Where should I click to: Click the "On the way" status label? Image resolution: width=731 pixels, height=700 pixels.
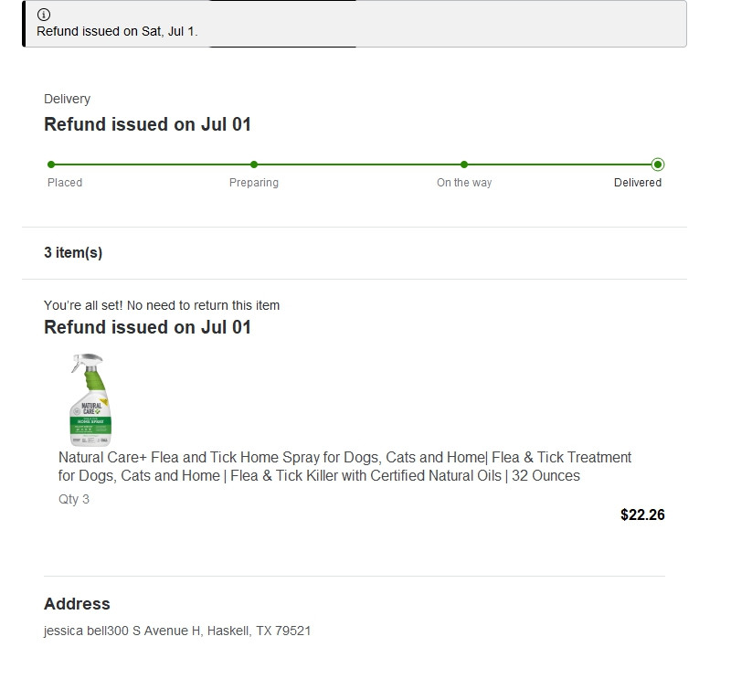pyautogui.click(x=464, y=183)
